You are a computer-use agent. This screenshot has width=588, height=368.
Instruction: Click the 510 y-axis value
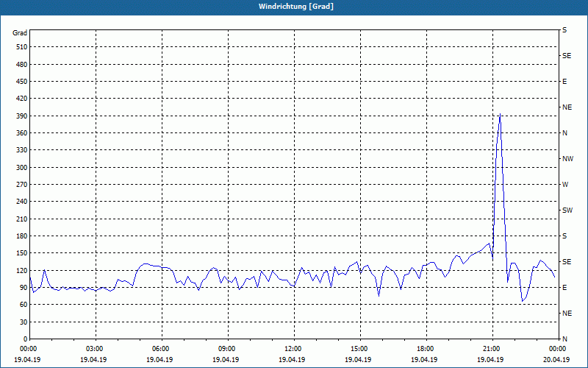pos(22,47)
